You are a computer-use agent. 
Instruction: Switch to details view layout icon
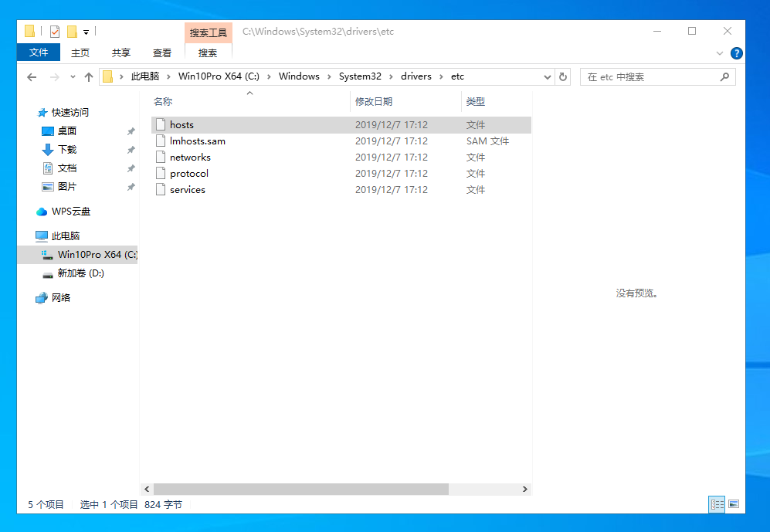(x=717, y=504)
